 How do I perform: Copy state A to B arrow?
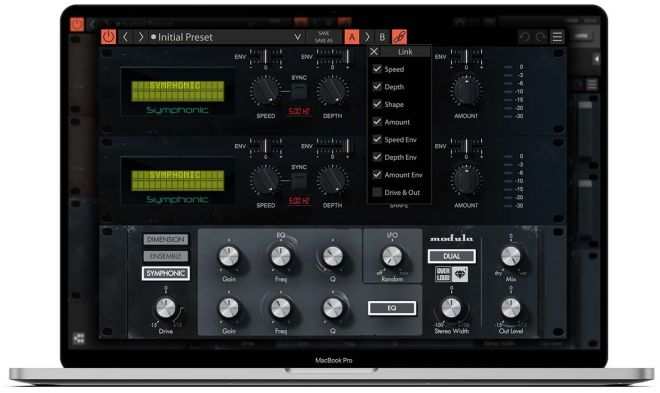367,37
